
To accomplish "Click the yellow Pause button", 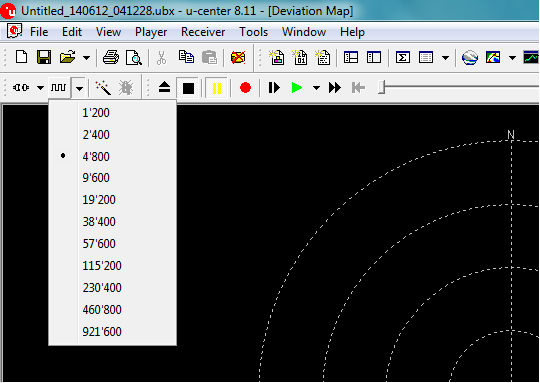I will coord(217,88).
